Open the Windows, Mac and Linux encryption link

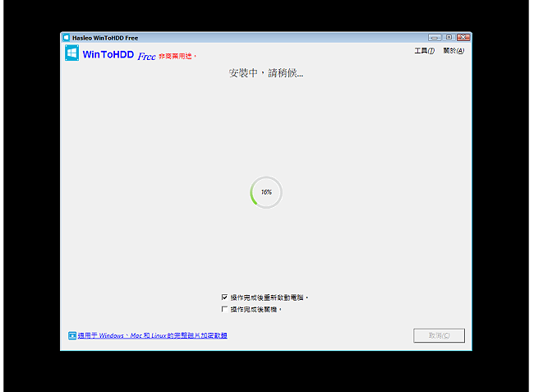[152, 335]
